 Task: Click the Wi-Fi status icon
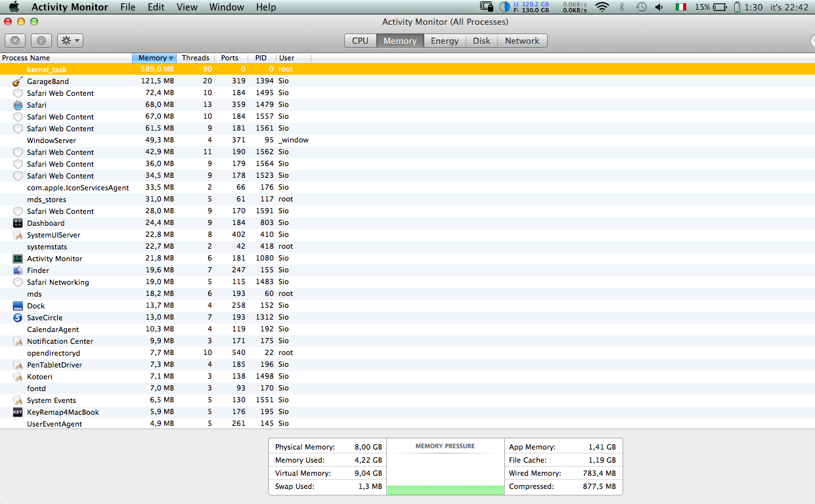click(x=602, y=7)
